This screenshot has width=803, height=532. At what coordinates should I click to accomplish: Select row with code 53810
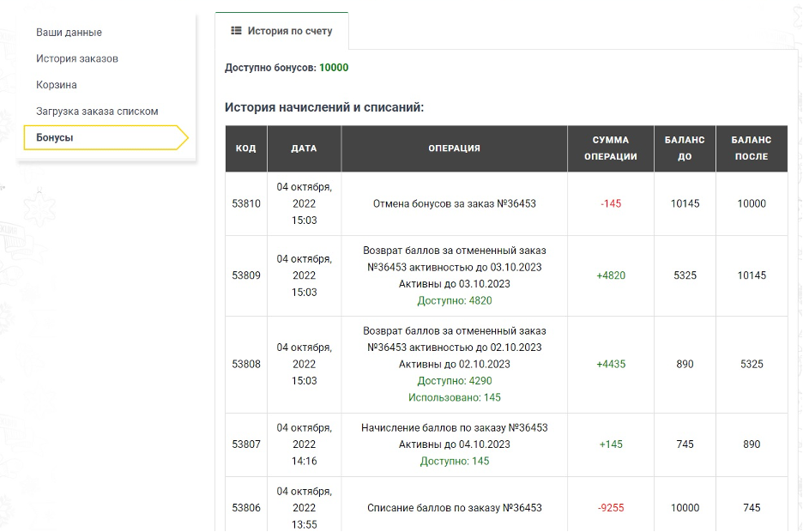tap(506, 203)
